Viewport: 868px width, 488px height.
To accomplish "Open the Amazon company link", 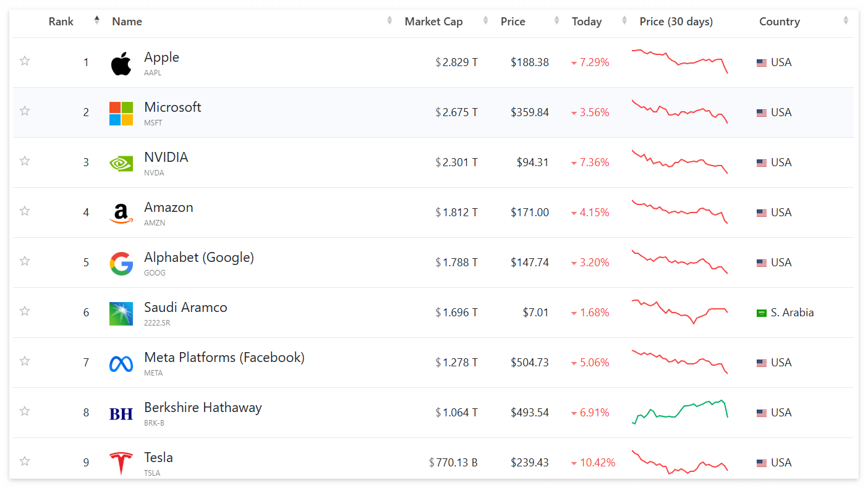I will pos(169,208).
